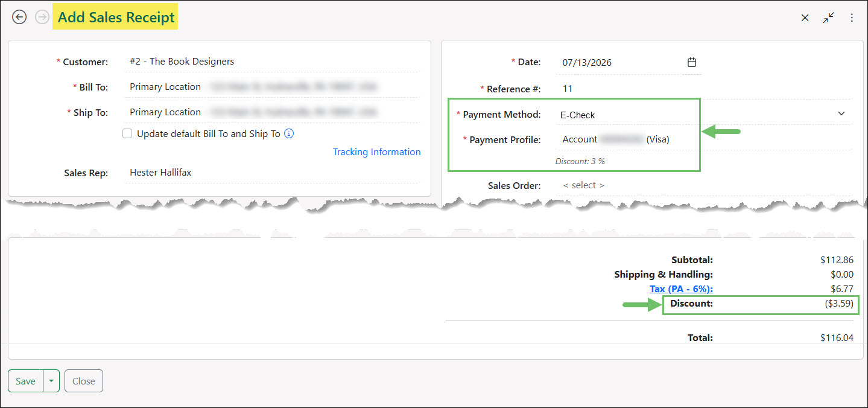868x408 pixels.
Task: Toggle Update default Bill To and Ship To
Action: pyautogui.click(x=127, y=133)
